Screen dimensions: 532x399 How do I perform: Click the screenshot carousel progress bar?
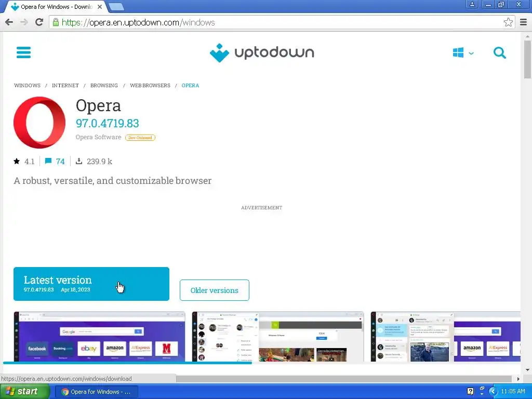(x=127, y=363)
